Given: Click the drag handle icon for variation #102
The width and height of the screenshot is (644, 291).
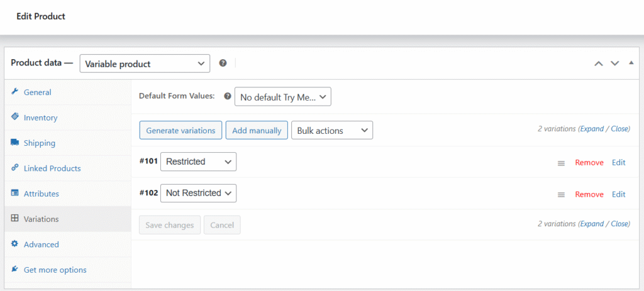Looking at the screenshot, I should (561, 195).
